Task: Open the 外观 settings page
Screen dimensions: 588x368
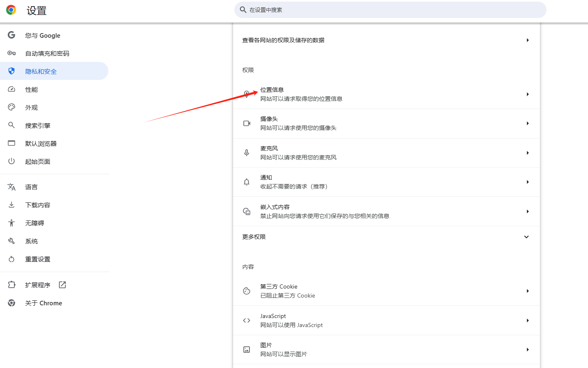Action: [54, 107]
